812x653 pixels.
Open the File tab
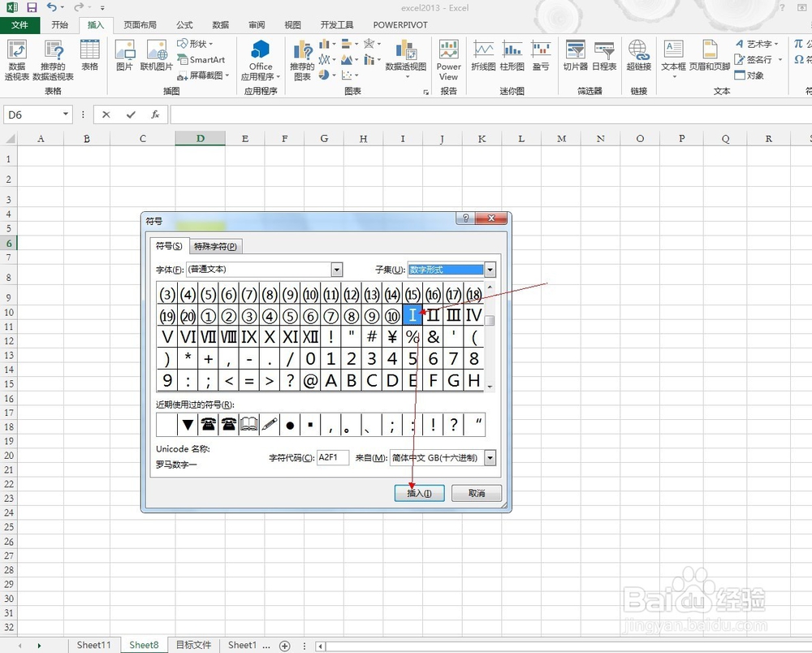pos(19,25)
